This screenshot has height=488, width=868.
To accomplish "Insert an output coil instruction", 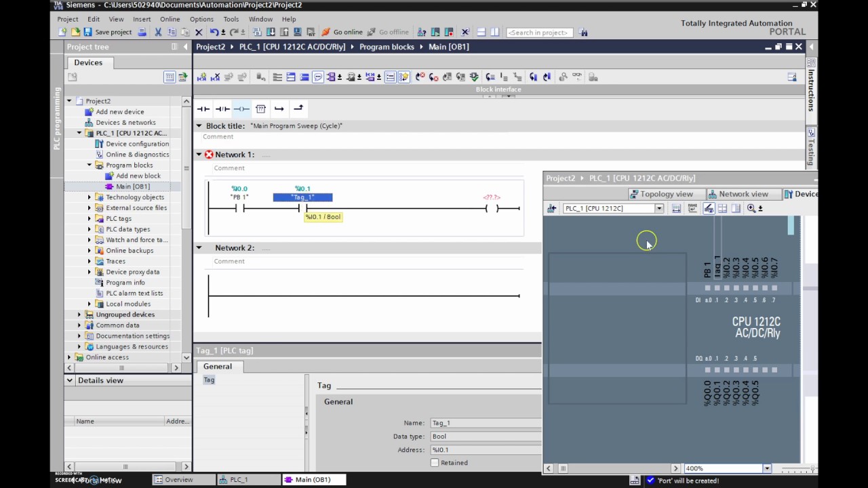I will [241, 108].
